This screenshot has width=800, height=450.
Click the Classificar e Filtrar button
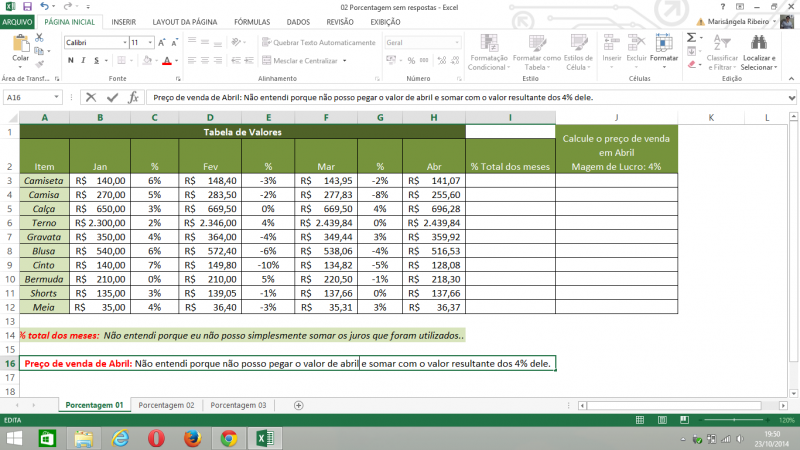(x=722, y=53)
